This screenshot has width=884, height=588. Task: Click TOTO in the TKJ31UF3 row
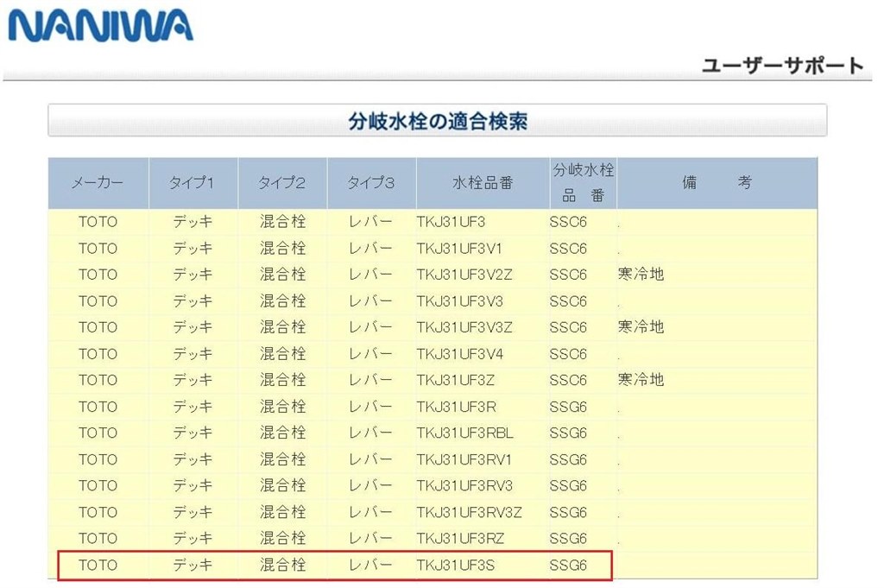click(98, 222)
